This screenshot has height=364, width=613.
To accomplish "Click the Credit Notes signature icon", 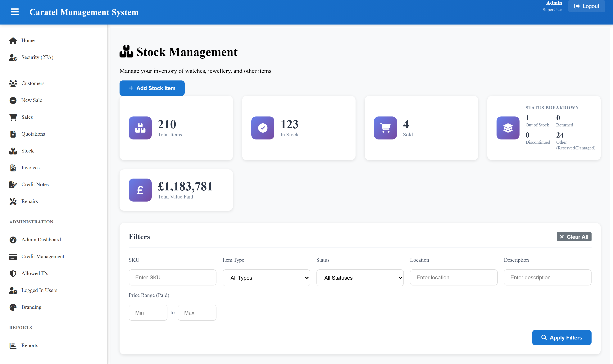I will click(13, 185).
